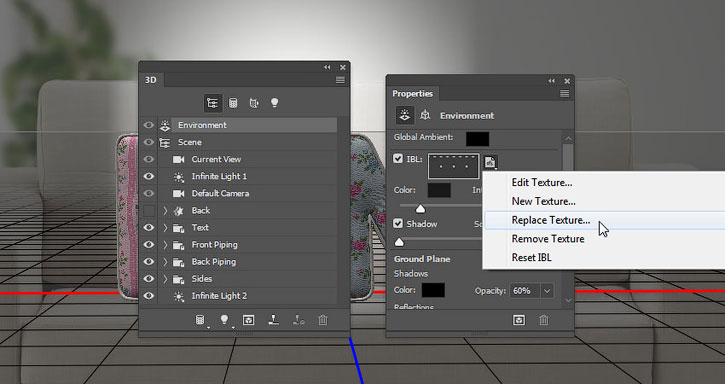Collapse the Properties panel with double arrows
This screenshot has height=384, width=725.
click(x=552, y=81)
